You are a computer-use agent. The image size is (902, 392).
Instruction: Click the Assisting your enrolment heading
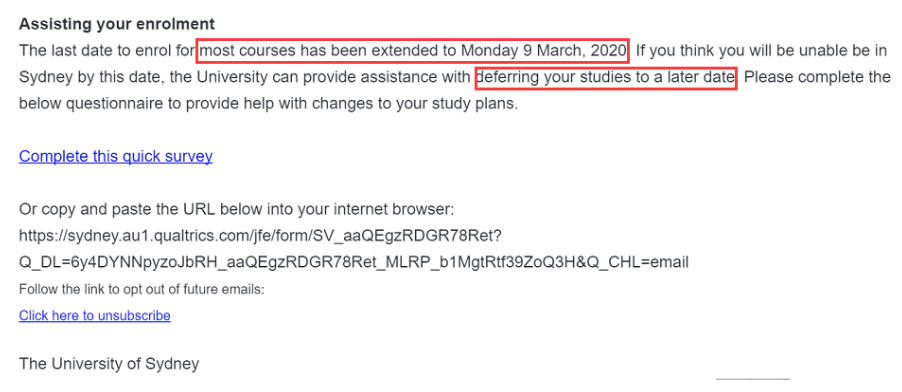[x=117, y=24]
